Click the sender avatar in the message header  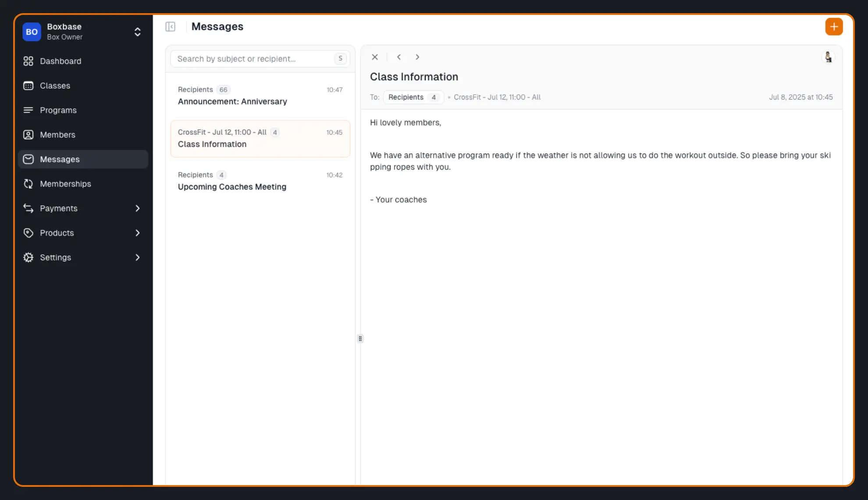tap(828, 57)
